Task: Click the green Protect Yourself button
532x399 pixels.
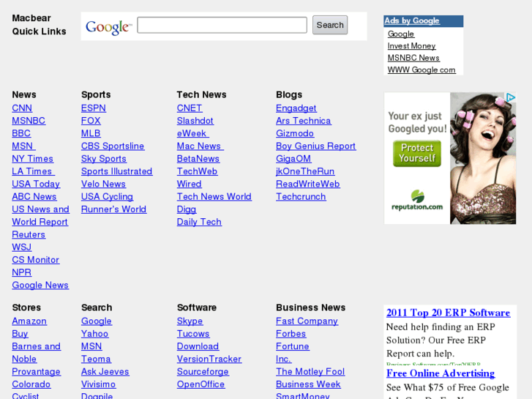Action: tap(417, 154)
